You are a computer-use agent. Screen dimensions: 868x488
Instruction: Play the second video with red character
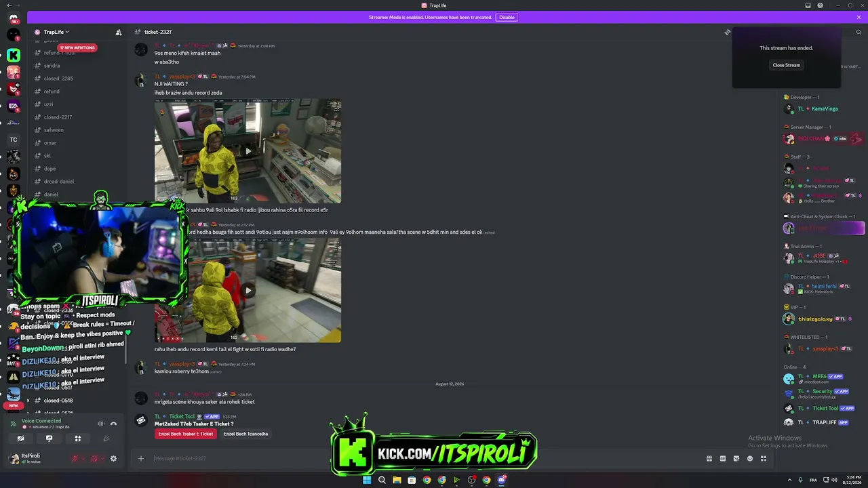(248, 291)
